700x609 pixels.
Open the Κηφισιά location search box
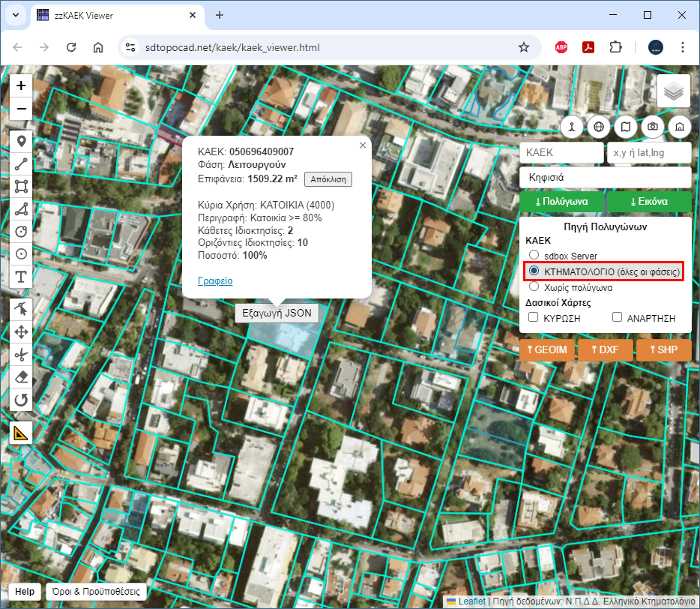[604, 178]
